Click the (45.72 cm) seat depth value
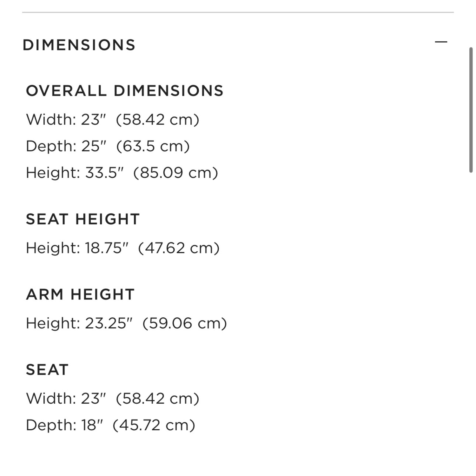The image size is (476, 476). point(154,425)
